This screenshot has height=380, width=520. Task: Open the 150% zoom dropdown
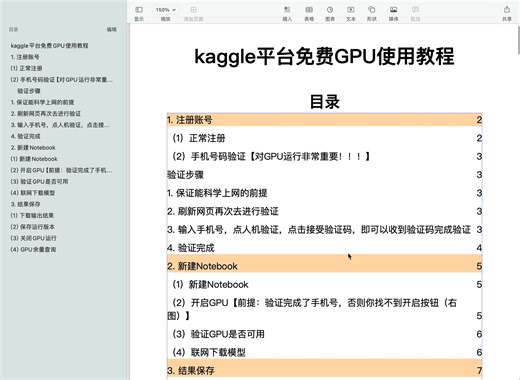[165, 10]
